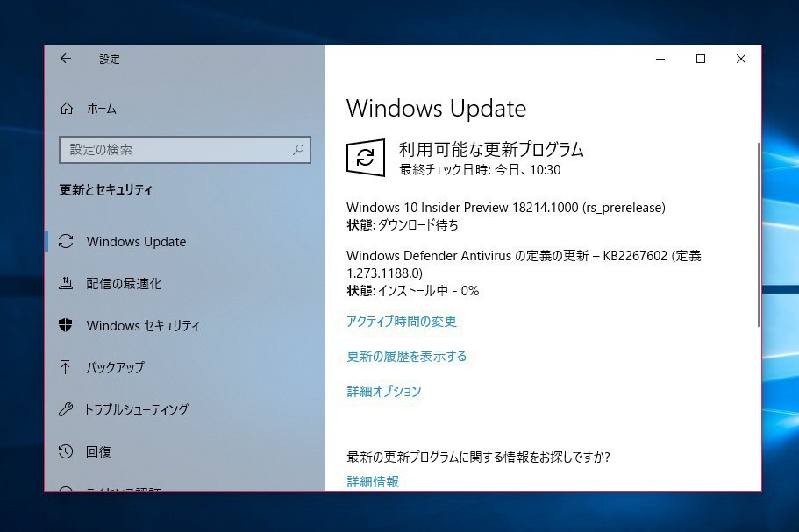Image resolution: width=799 pixels, height=532 pixels.
Task: Open Windows セキュリティ page
Action: pyautogui.click(x=143, y=325)
